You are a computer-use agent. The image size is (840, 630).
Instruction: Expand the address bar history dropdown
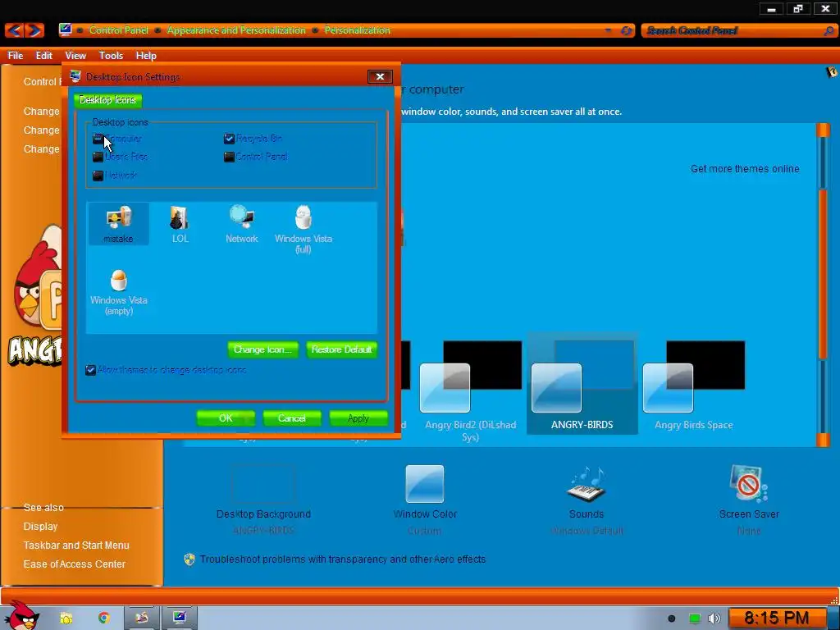608,30
